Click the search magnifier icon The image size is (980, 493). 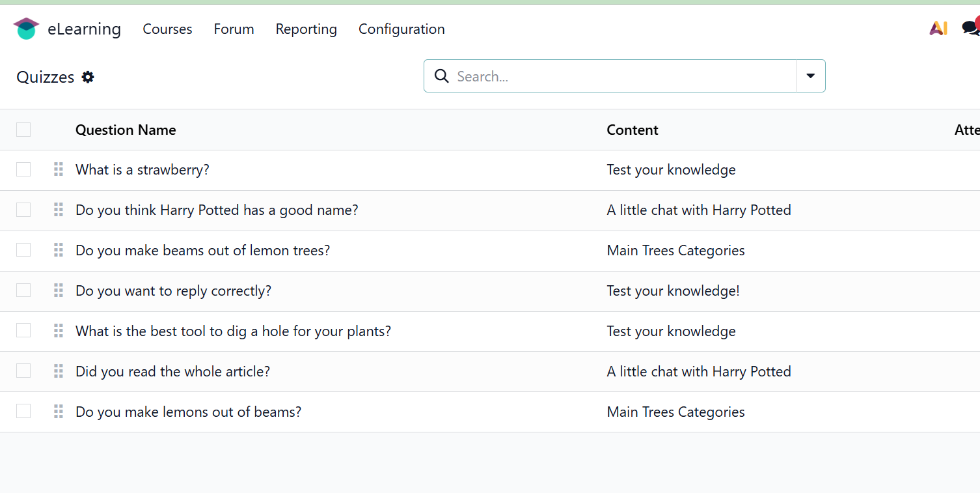pos(442,76)
